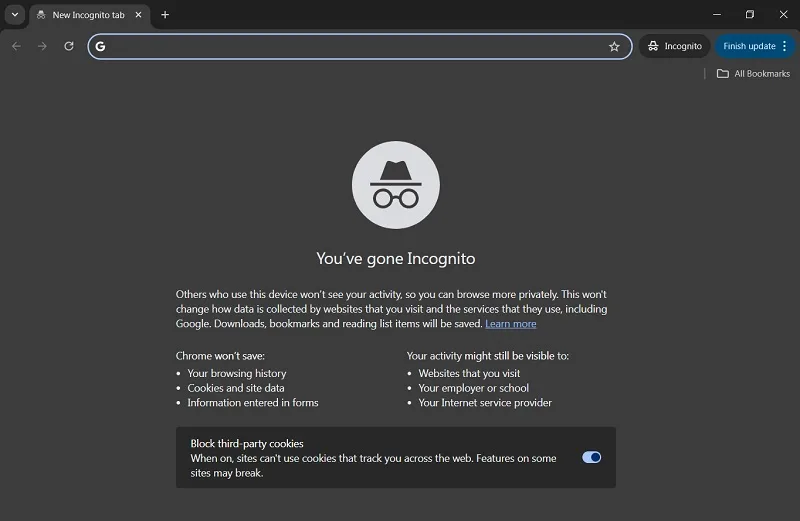Open the tab search dropdown arrow

(15, 15)
